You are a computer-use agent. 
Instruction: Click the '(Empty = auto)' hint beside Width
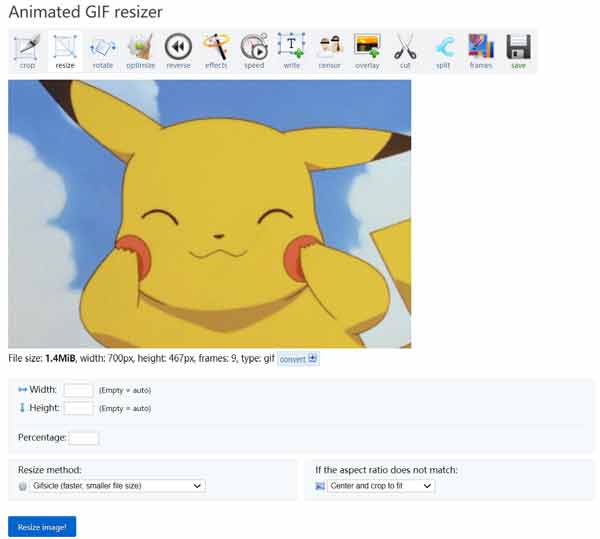pos(125,390)
